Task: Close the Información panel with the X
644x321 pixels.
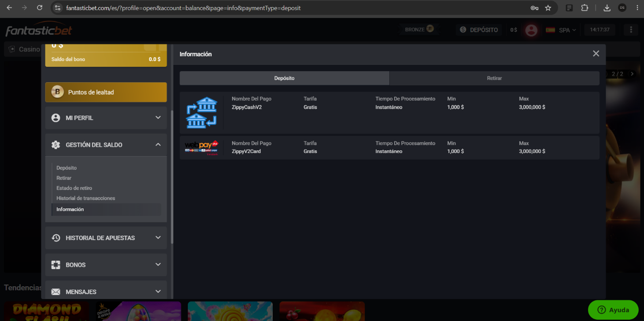Action: [x=596, y=53]
